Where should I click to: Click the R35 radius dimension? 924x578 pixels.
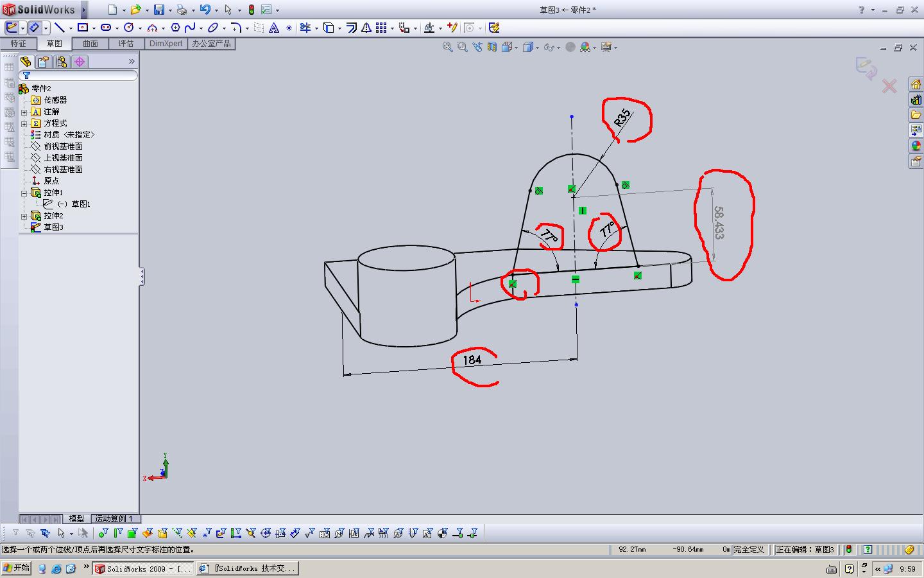tap(622, 118)
